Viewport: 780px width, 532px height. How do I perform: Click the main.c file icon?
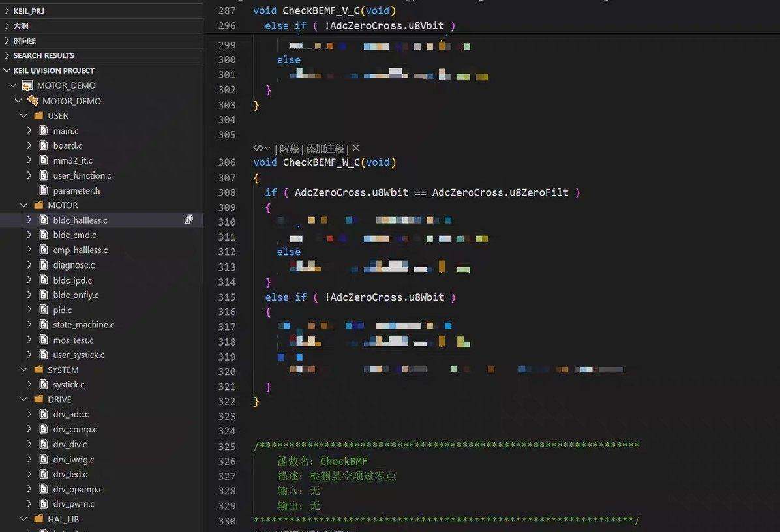tap(44, 130)
